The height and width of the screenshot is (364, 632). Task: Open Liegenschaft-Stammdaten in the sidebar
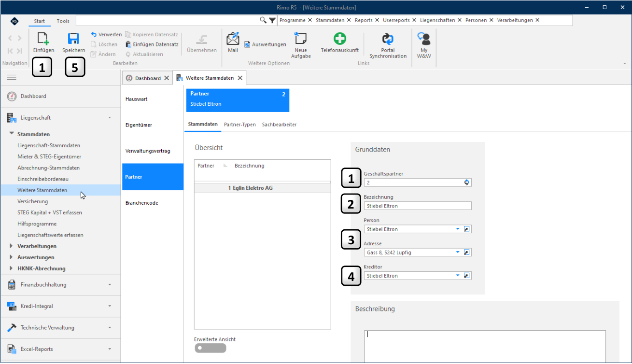(x=49, y=145)
